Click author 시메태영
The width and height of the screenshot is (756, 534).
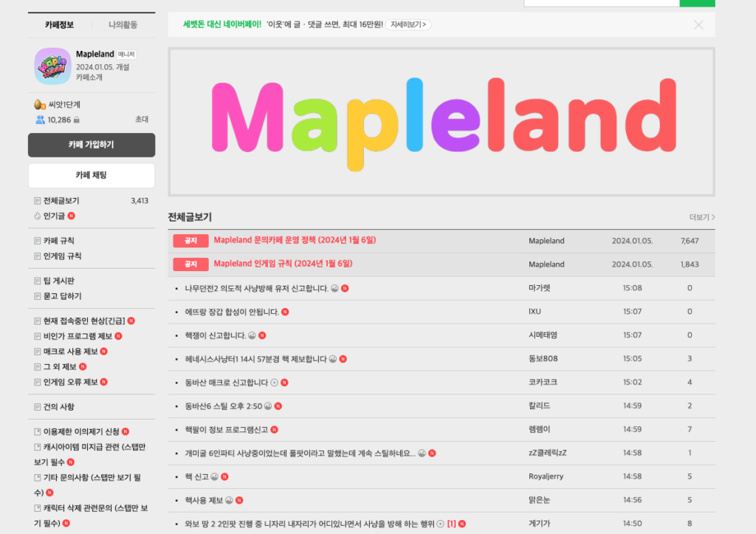pos(543,335)
